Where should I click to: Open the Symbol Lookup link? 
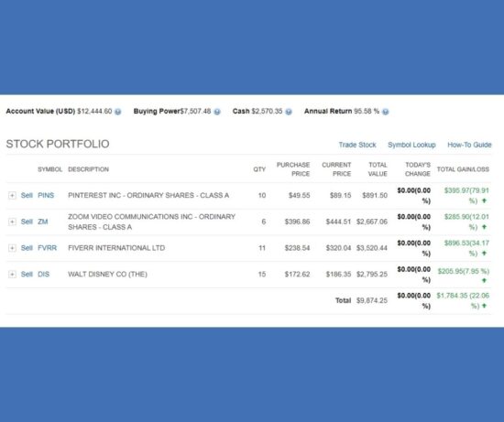coord(411,145)
